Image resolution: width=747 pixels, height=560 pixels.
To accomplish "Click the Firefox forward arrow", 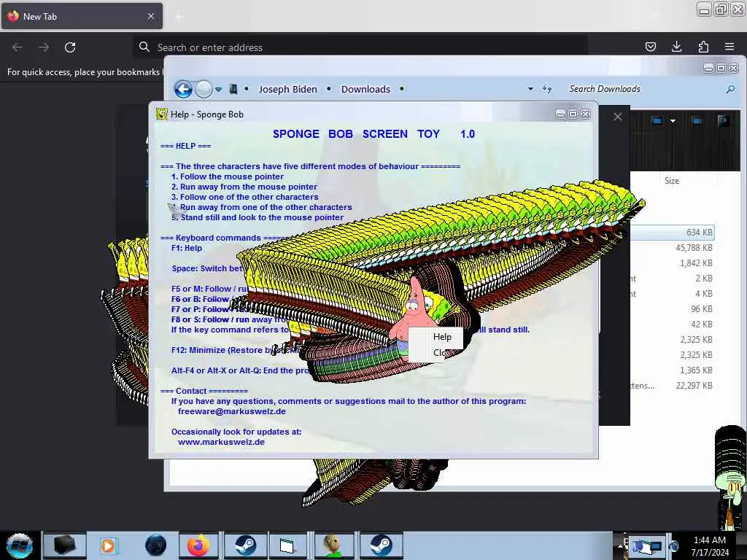I will tap(44, 47).
